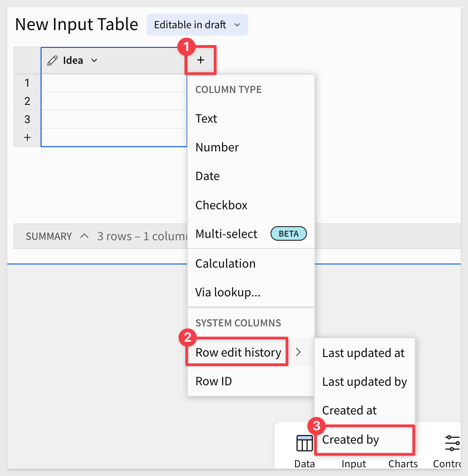Select Last updated at option

click(x=364, y=353)
